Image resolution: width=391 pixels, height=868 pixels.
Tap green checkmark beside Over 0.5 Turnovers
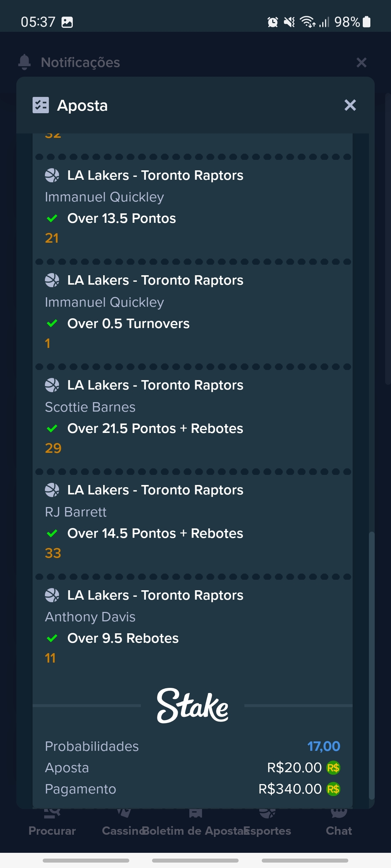pyautogui.click(x=52, y=323)
